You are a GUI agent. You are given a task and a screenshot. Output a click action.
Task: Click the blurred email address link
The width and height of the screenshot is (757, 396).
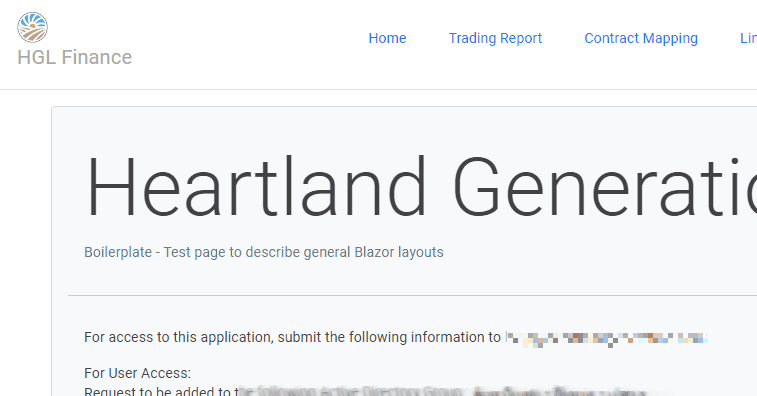[606, 338]
